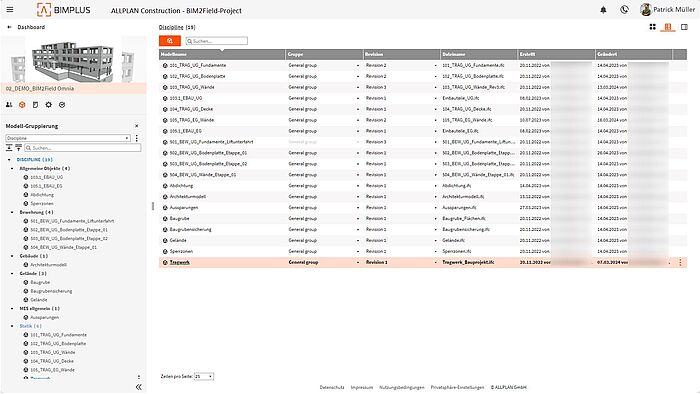Screen dimensions: 700x394
Task: Open the Datenschutz footer link
Action: point(332,387)
